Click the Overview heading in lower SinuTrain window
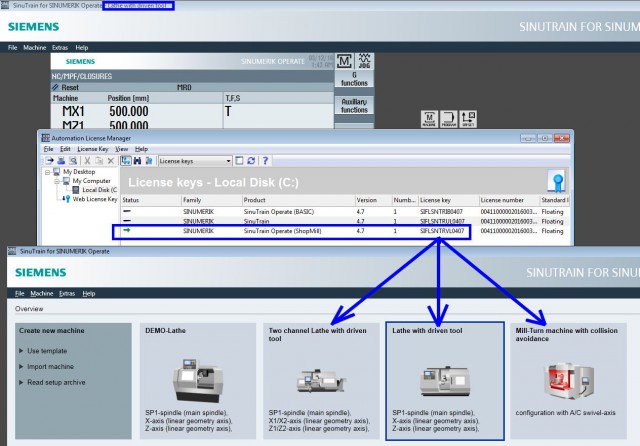 pyautogui.click(x=29, y=309)
